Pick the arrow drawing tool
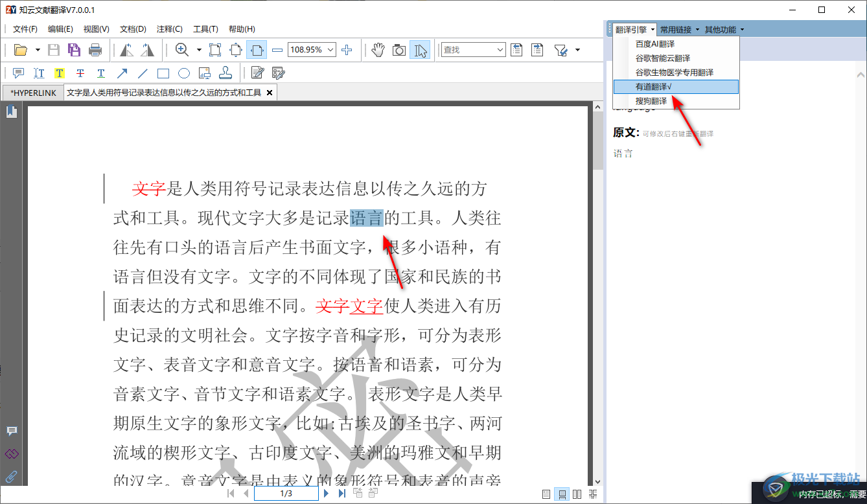The width and height of the screenshot is (867, 504). pyautogui.click(x=122, y=73)
